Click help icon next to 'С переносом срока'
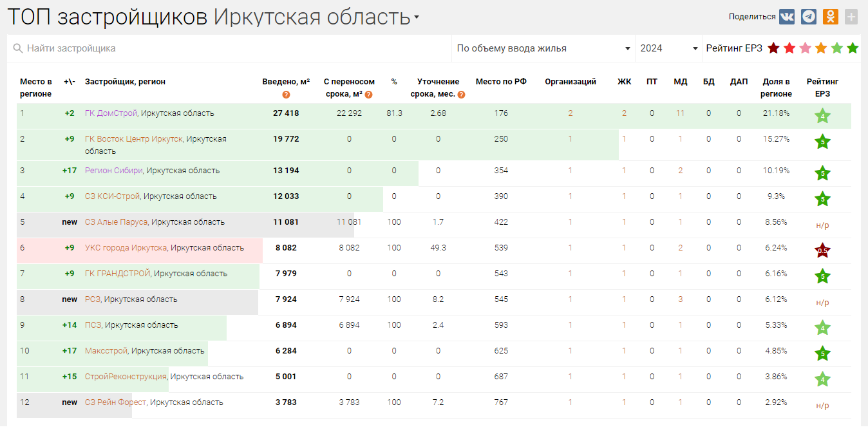 tap(369, 95)
